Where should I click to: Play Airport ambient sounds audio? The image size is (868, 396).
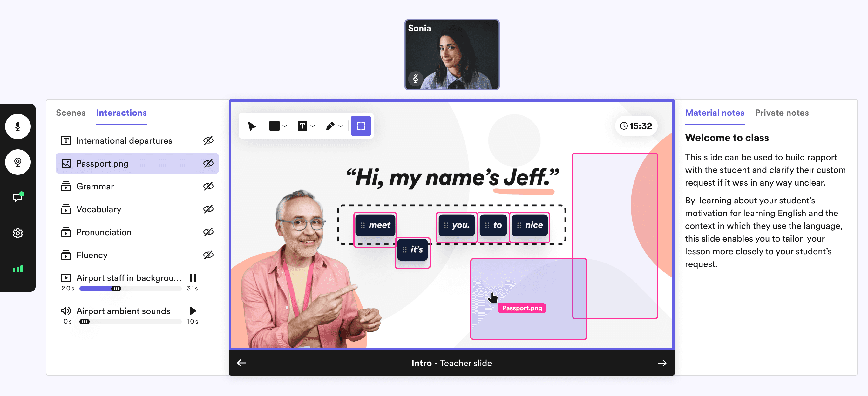tap(193, 311)
